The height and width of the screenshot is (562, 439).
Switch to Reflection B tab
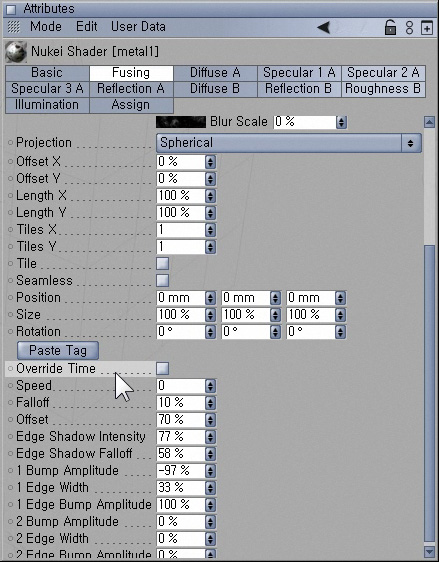(x=299, y=89)
